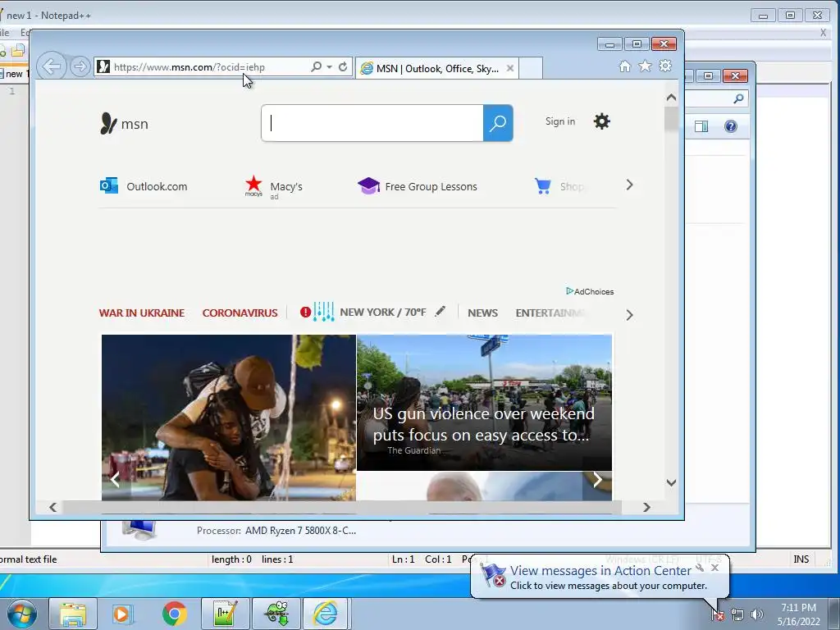840x630 pixels.
Task: Open Windows Explorer from the taskbar
Action: (x=73, y=614)
